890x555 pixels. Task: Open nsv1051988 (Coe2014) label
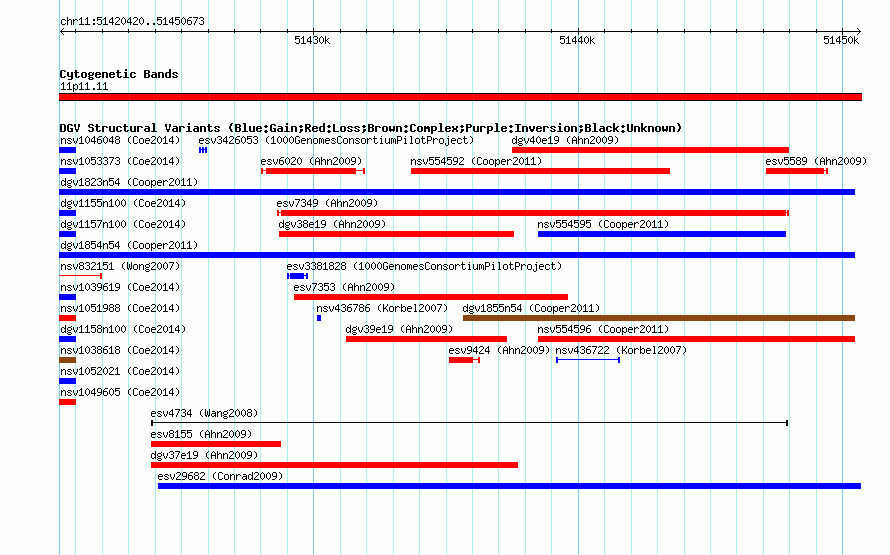[120, 308]
